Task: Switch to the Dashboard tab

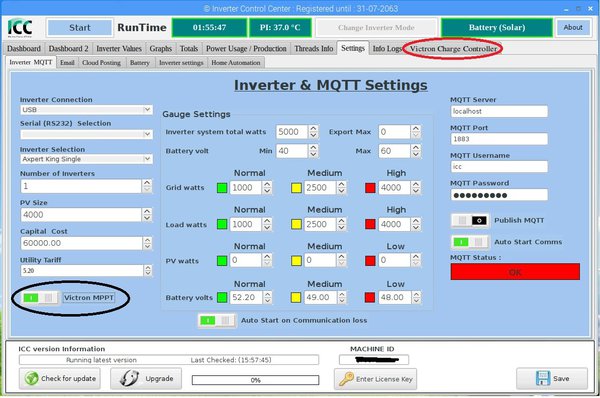Action: 24,49
